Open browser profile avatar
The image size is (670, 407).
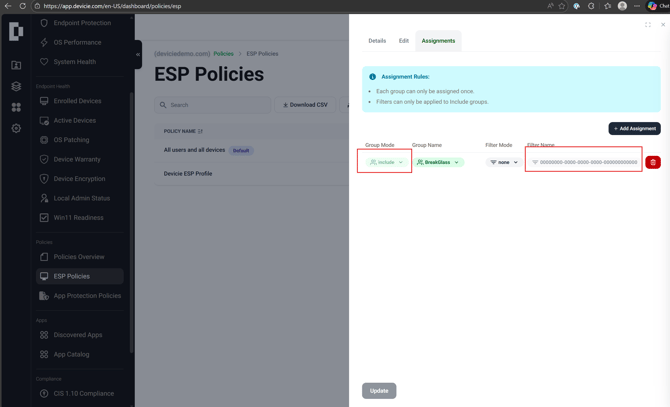pos(623,6)
